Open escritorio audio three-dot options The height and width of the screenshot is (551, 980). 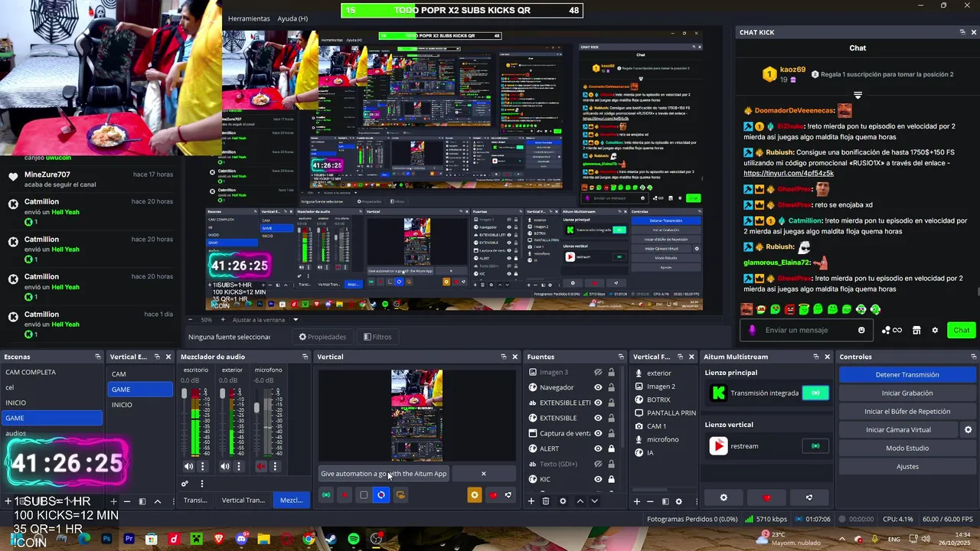point(203,466)
